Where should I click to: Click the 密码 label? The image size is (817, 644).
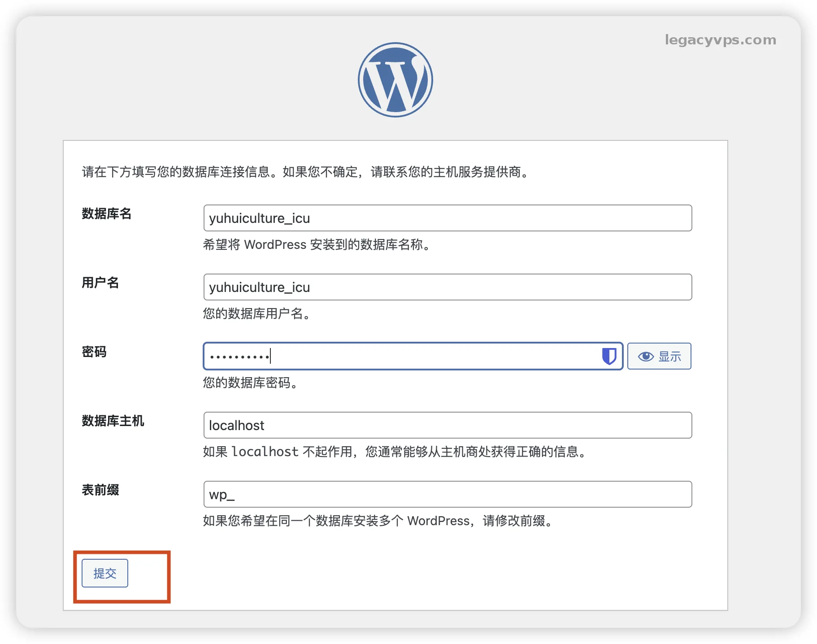coord(94,352)
